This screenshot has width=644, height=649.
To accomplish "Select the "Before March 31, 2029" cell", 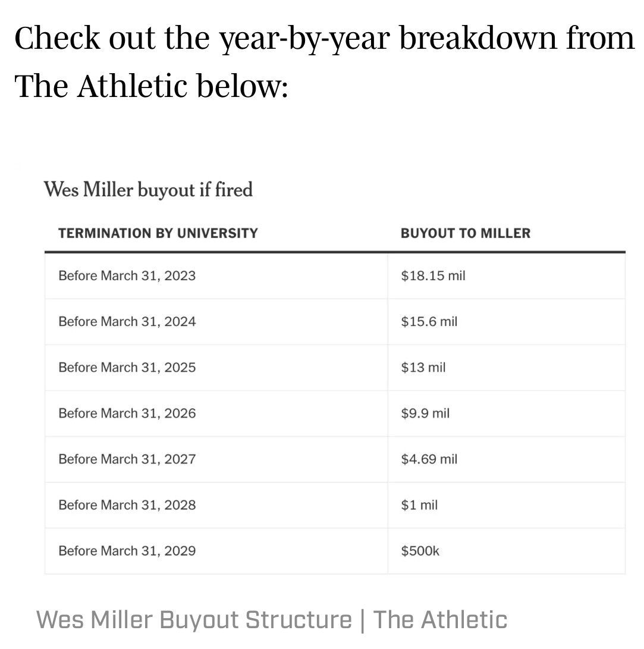I will [x=127, y=550].
